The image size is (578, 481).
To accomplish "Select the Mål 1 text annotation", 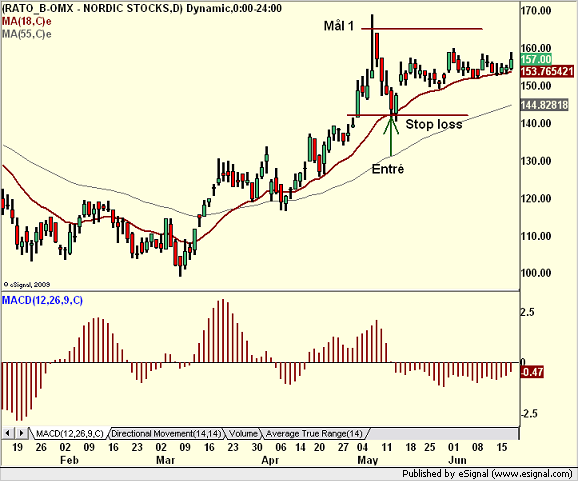I will point(339,26).
